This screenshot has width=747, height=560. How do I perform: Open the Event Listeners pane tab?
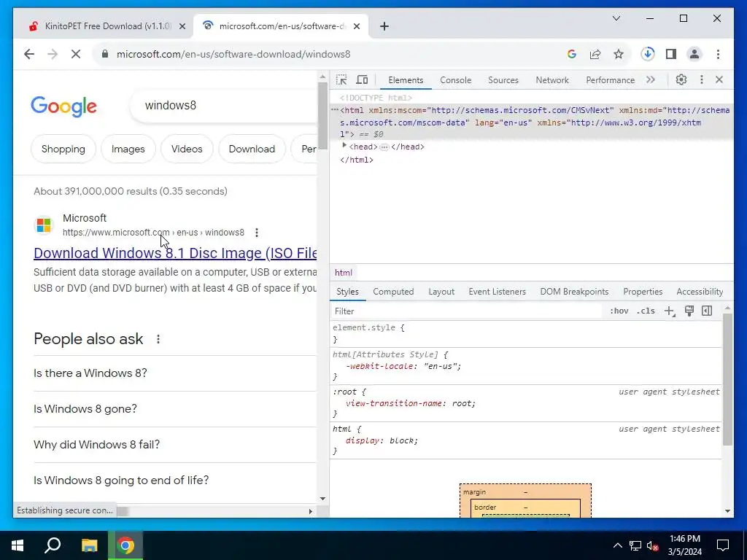coord(497,292)
